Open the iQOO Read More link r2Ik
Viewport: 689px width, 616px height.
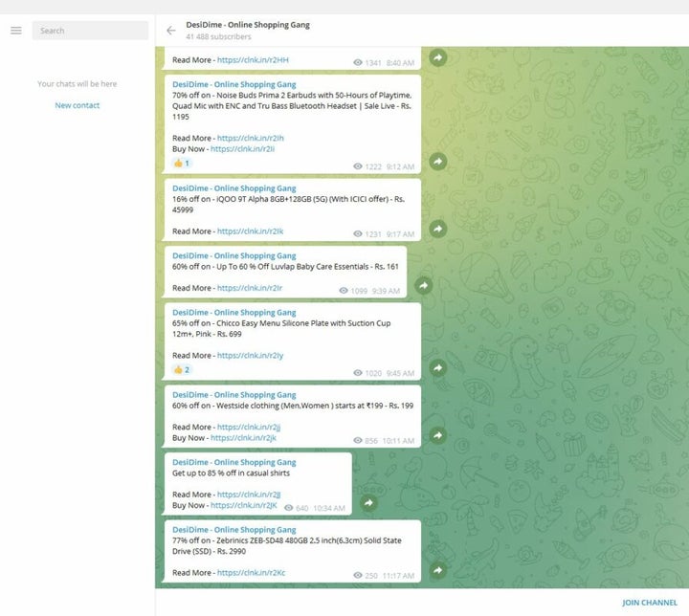[x=250, y=231]
